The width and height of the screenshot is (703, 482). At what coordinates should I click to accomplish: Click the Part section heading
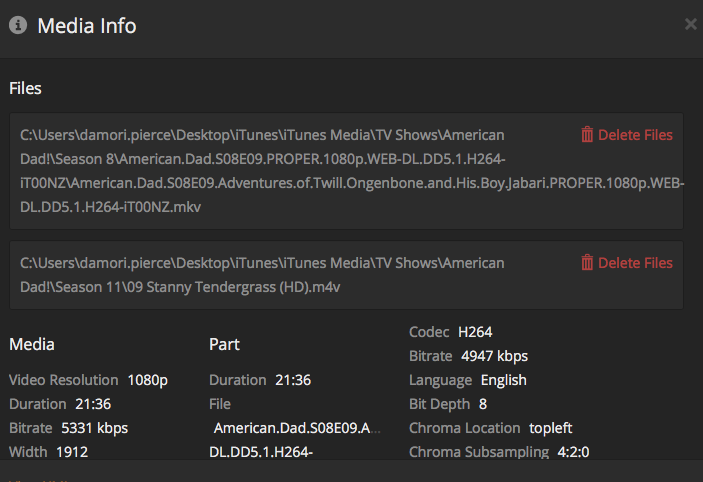[224, 344]
